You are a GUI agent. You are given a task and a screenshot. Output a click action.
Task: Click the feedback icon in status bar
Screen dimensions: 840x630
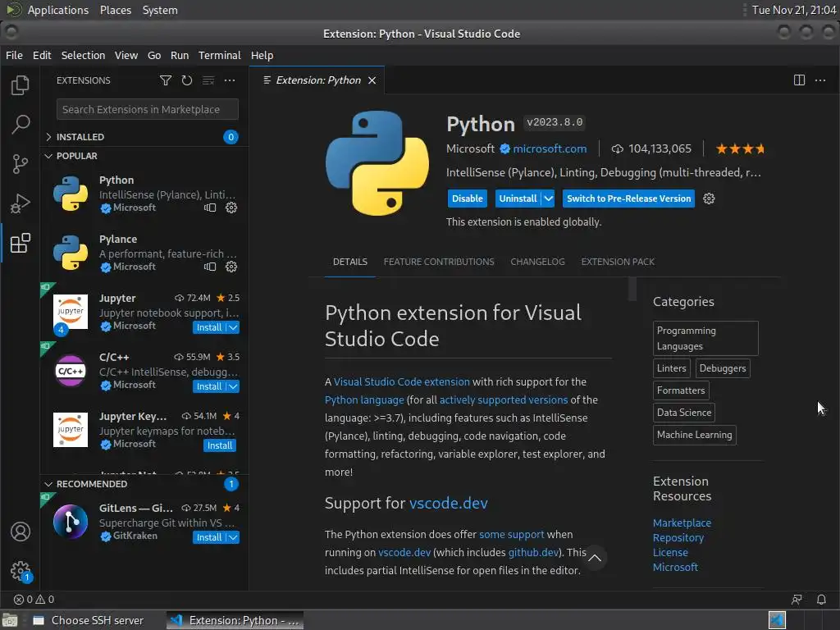click(x=797, y=600)
